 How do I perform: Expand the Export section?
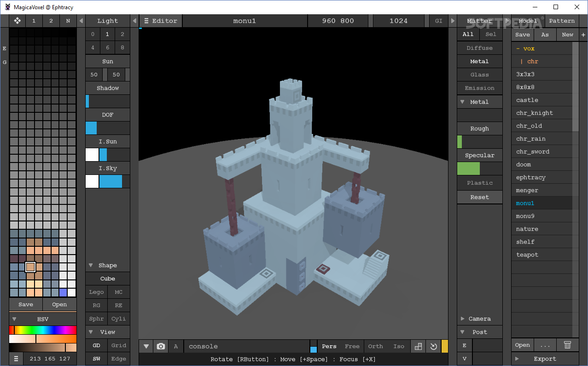coord(517,359)
